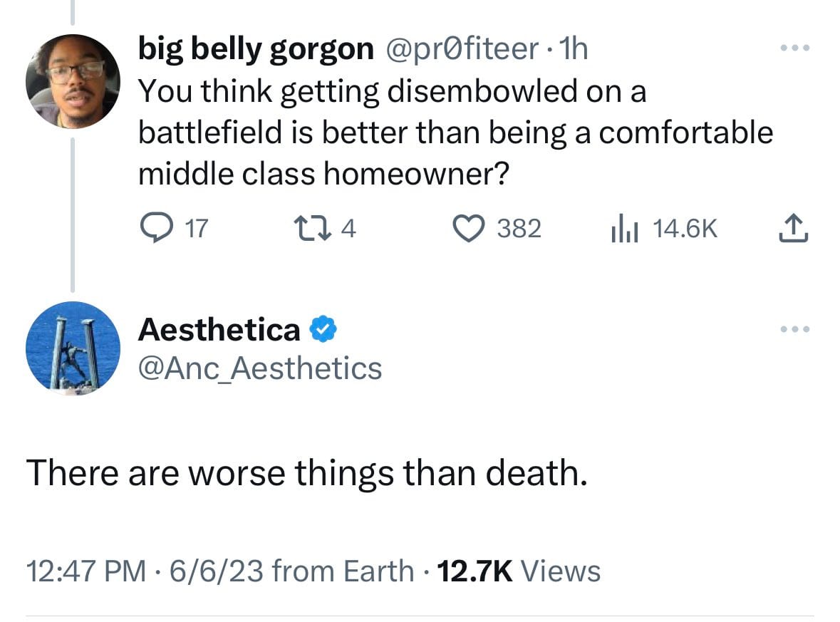Expand more options on Aesthetica's tweet
Viewport: 840px width, 622px height.
click(x=795, y=329)
